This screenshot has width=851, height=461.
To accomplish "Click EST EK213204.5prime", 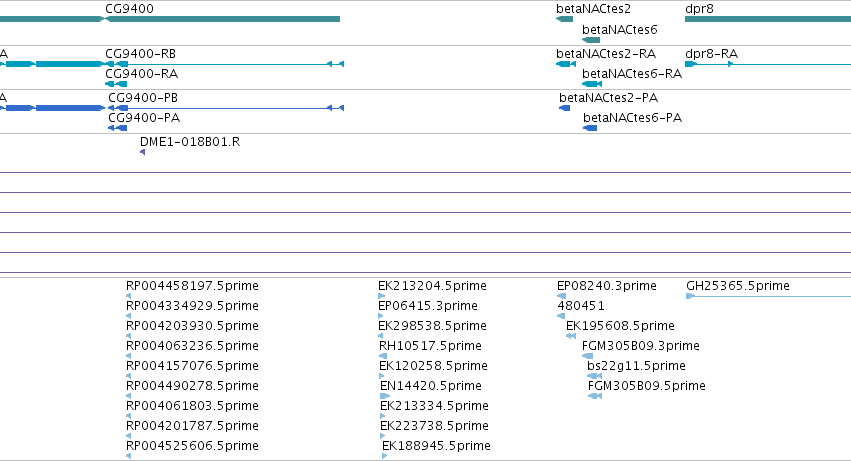I will tap(433, 286).
